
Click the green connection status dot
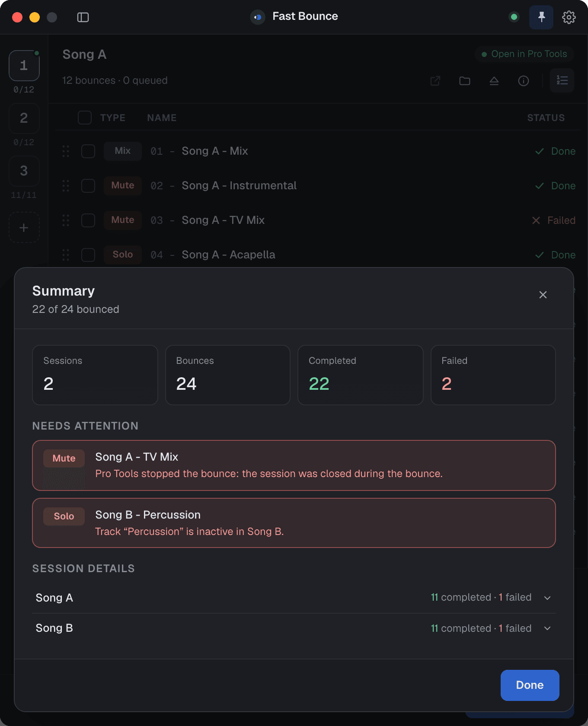tap(514, 17)
